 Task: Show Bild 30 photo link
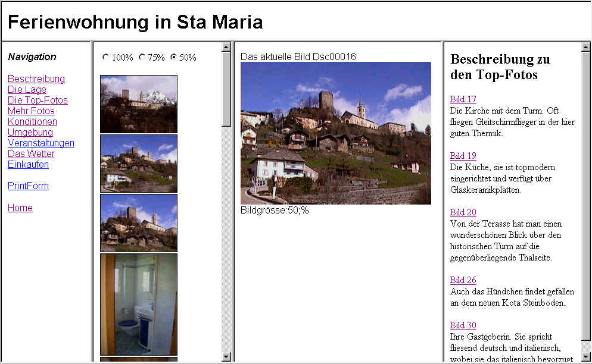pos(463,325)
